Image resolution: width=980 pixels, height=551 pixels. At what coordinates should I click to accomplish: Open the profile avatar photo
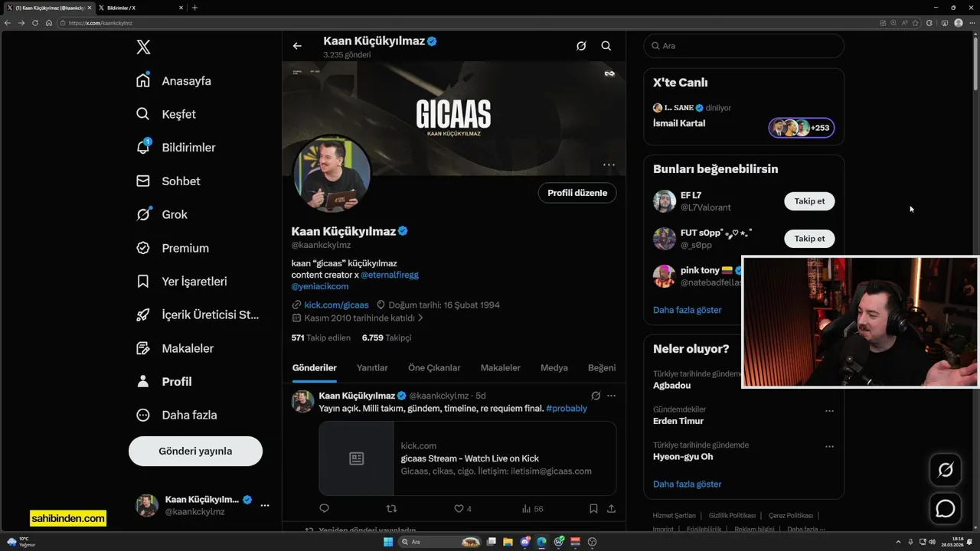coord(332,174)
